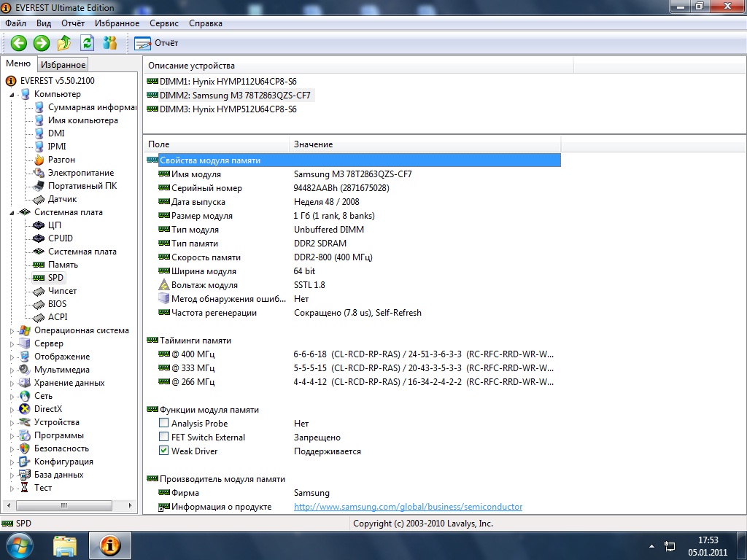The width and height of the screenshot is (747, 560).
Task: Click the EVEREST taskbar icon
Action: [110, 545]
